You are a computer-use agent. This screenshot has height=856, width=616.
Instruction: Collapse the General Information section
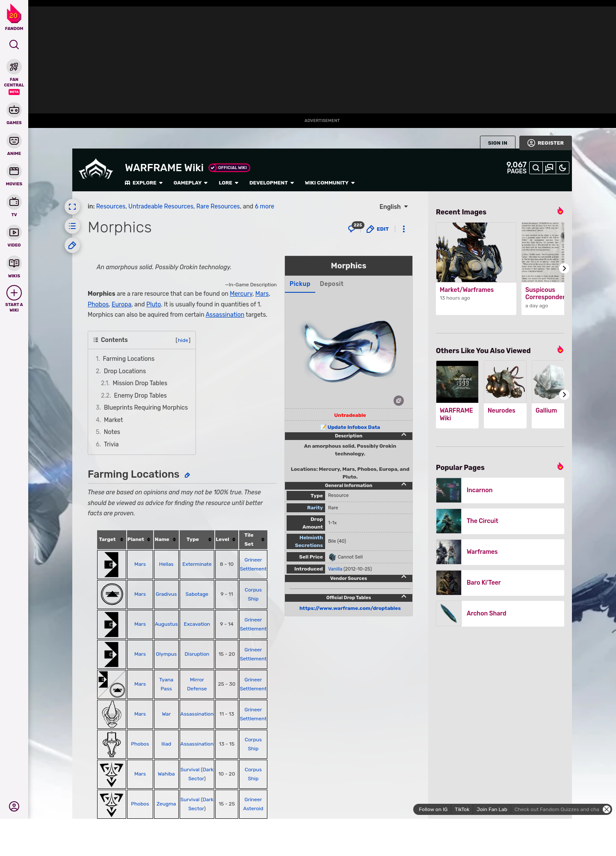tap(403, 484)
